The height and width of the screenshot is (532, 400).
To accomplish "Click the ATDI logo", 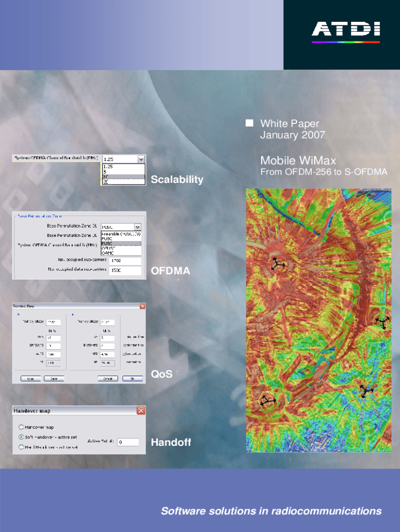I will 345,31.
